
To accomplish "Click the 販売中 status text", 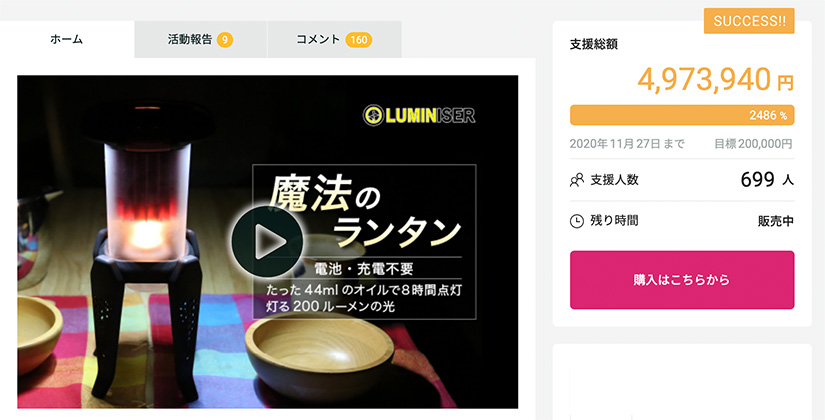I will coord(776,221).
